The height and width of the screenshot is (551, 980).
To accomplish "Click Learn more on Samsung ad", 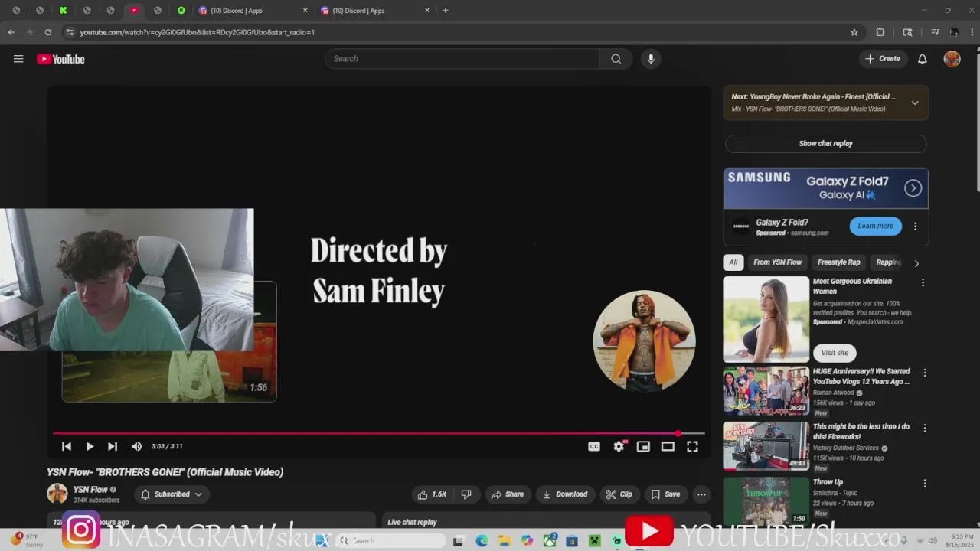I will [875, 226].
